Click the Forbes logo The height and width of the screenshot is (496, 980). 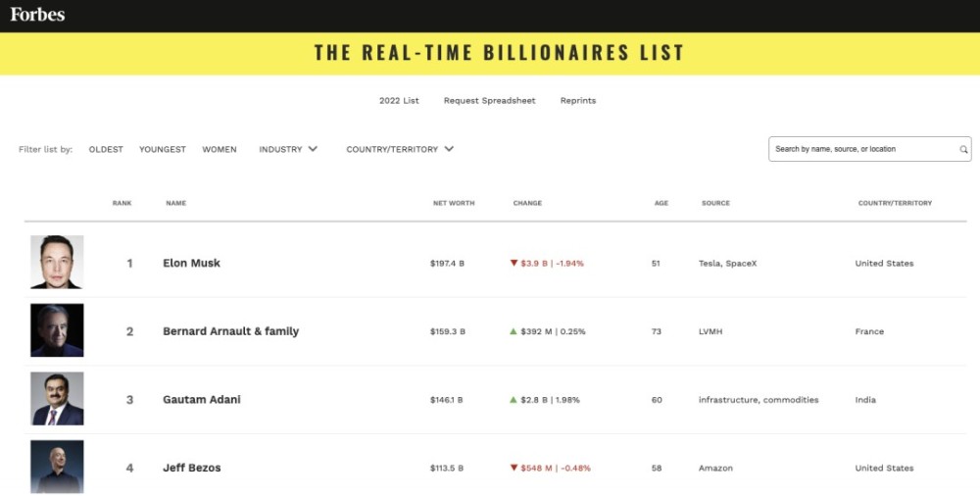(37, 15)
